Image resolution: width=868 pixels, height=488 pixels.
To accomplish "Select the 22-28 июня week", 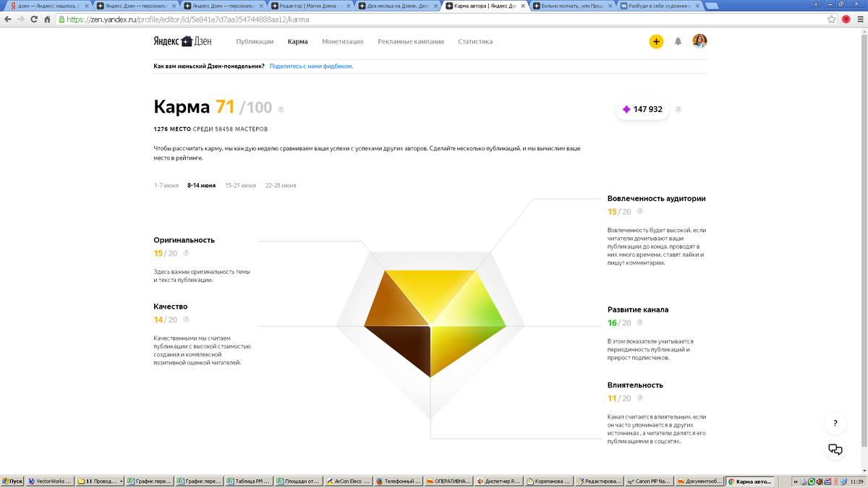I will tap(281, 186).
